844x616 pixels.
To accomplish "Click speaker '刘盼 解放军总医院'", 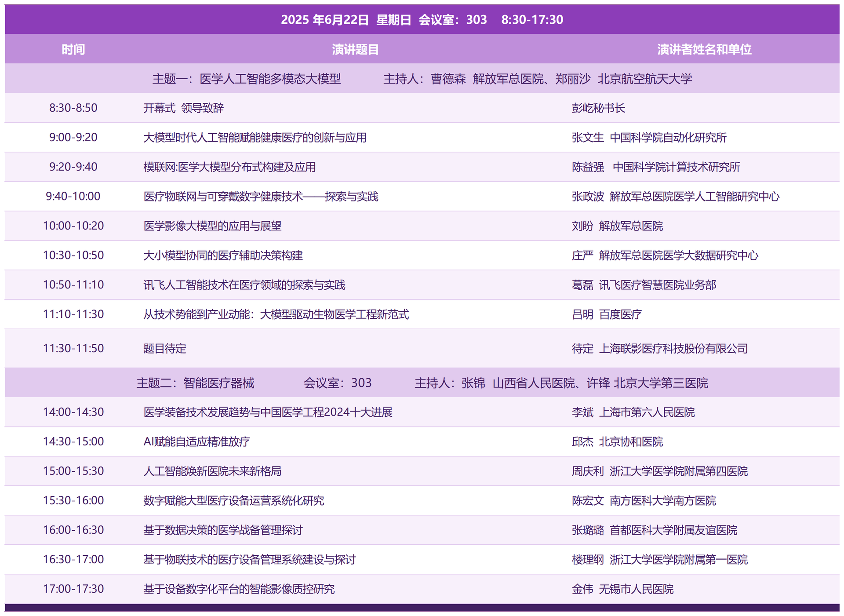I will (x=617, y=226).
